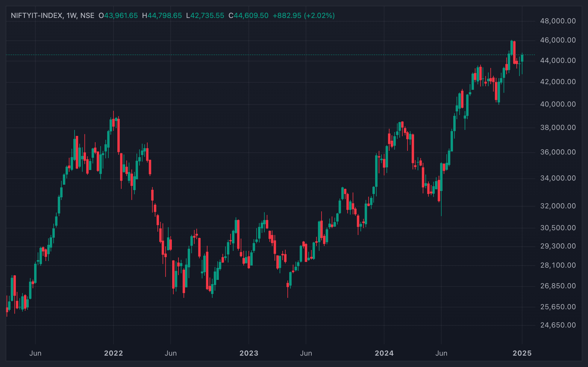Click the Jun label between 2024 and 2025

pyautogui.click(x=441, y=353)
